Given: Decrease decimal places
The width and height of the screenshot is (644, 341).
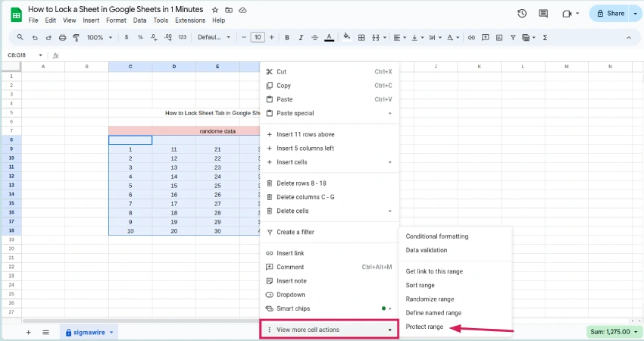Looking at the screenshot, I should pos(154,37).
